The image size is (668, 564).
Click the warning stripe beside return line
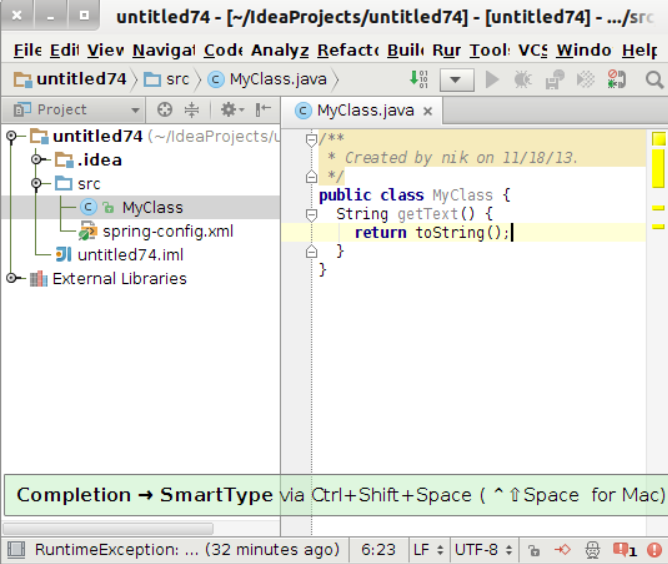tap(659, 227)
